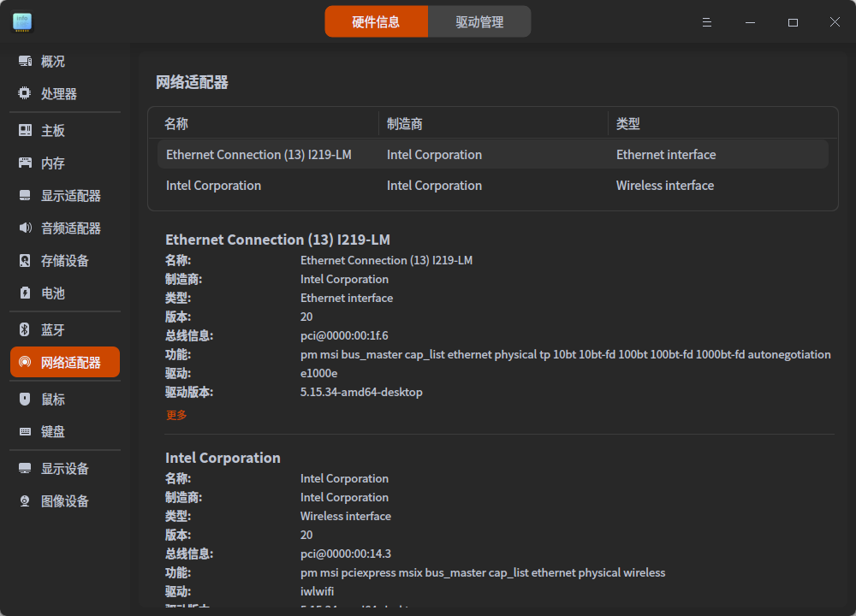Click the Display Adapter (显示适配器) icon
Image resolution: width=856 pixels, height=616 pixels.
click(x=25, y=195)
